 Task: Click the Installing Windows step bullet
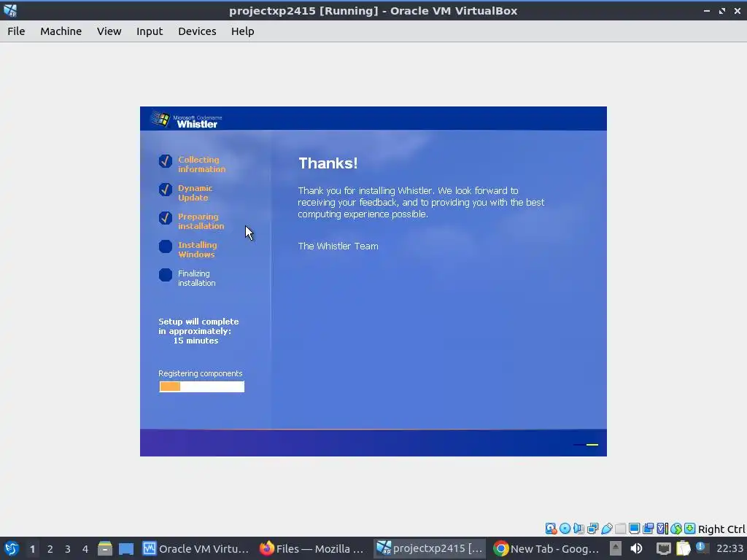click(x=166, y=246)
